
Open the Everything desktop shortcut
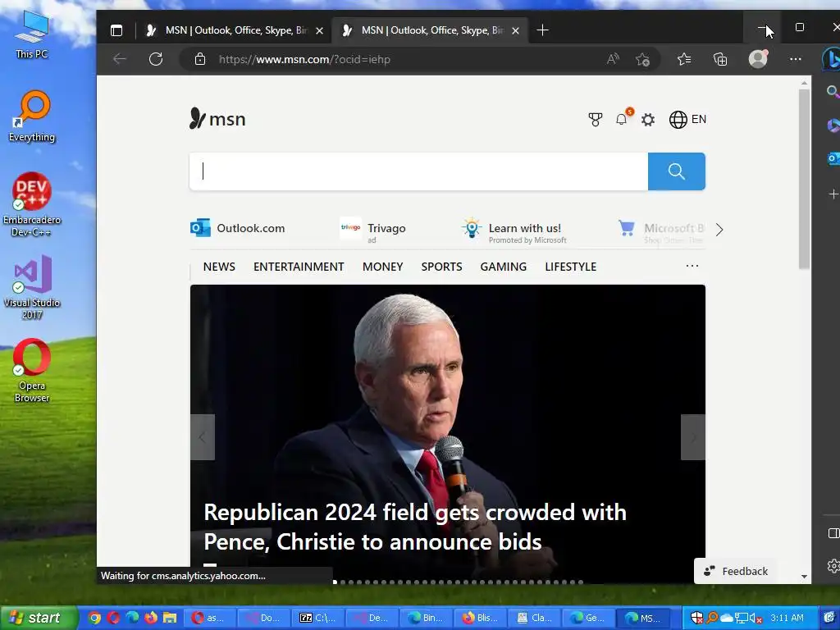point(32,116)
